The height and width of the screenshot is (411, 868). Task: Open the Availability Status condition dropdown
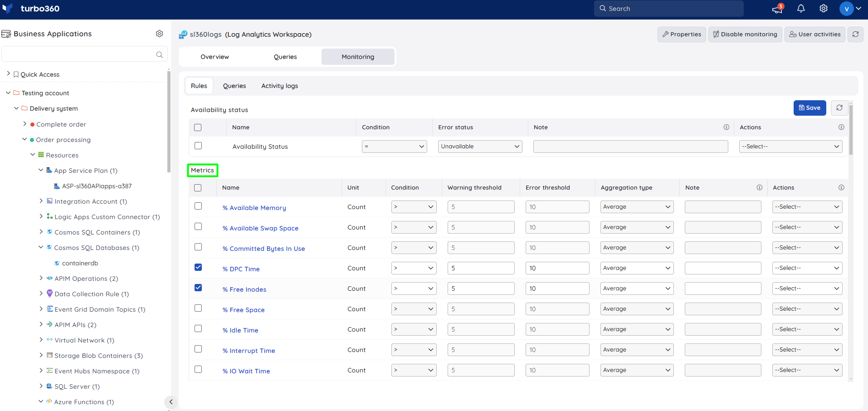395,147
